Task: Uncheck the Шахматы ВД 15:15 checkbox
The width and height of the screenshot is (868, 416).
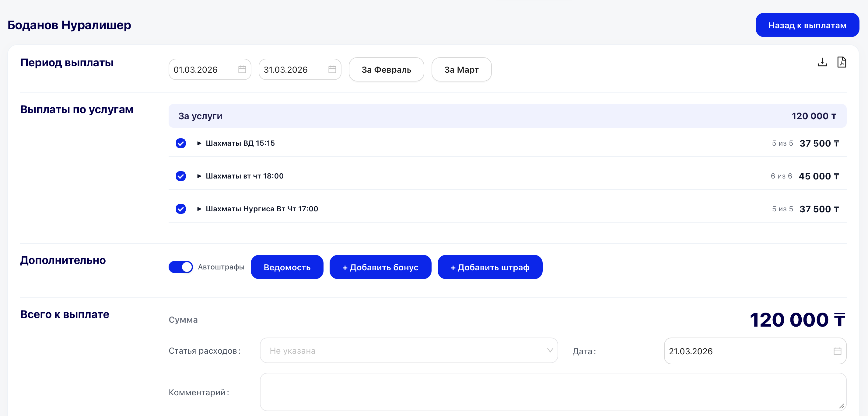Action: [x=180, y=143]
